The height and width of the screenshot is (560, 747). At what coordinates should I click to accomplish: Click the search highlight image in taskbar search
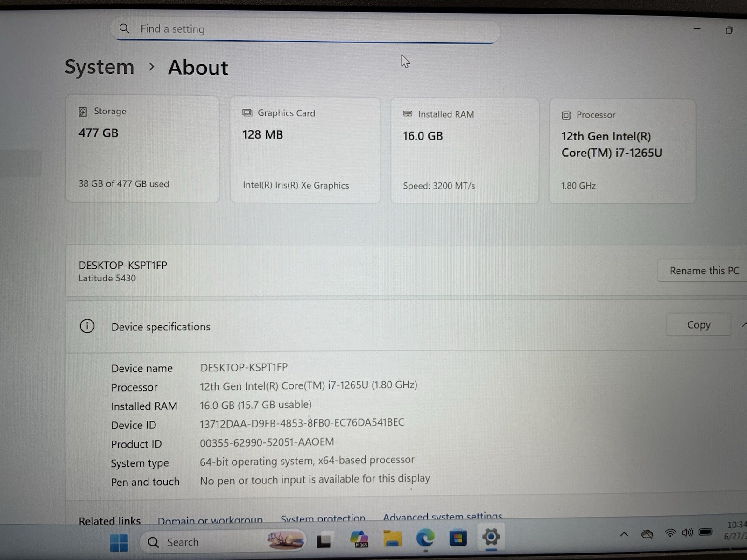(285, 540)
